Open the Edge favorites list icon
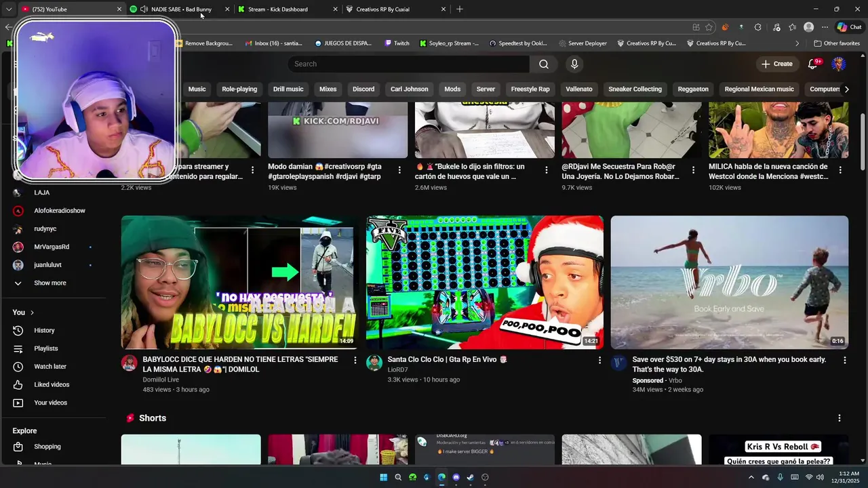 [x=792, y=27]
